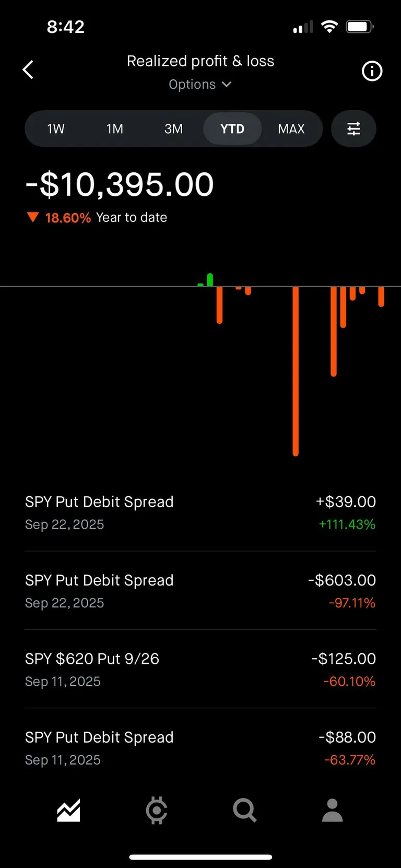Open the +$39.00 SPY Put Debit Spread
The image size is (401, 868).
200,512
